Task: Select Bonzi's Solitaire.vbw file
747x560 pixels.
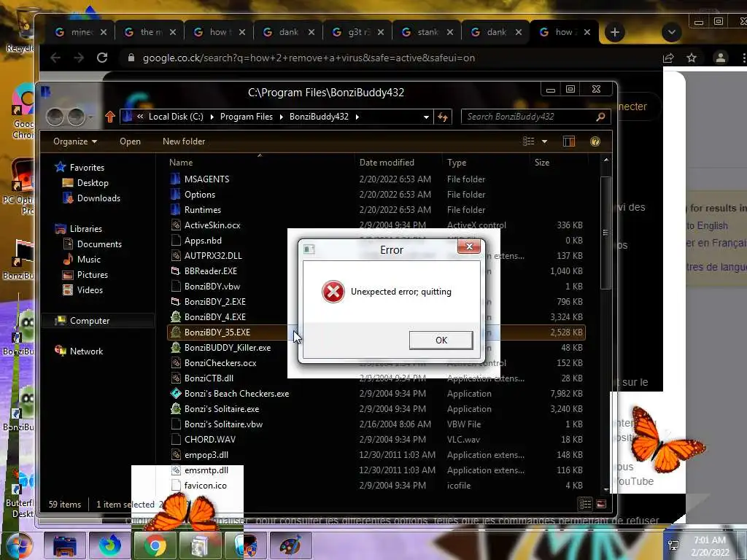Action: click(223, 424)
